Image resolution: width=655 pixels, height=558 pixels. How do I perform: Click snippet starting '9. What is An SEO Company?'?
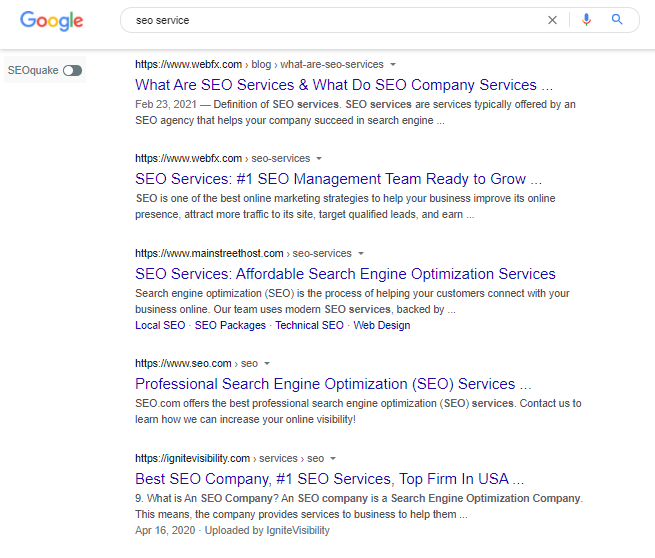tap(359, 506)
